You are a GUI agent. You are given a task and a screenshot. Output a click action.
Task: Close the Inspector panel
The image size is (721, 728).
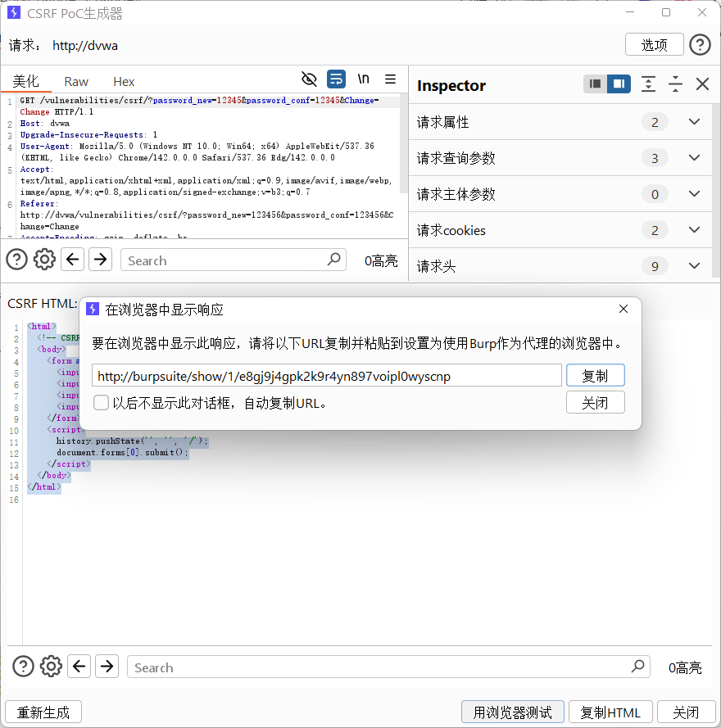(701, 84)
